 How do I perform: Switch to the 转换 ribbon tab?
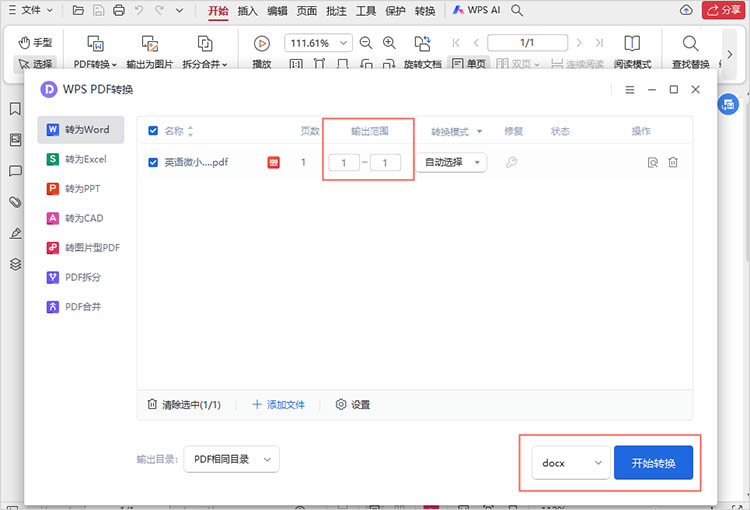pyautogui.click(x=425, y=11)
